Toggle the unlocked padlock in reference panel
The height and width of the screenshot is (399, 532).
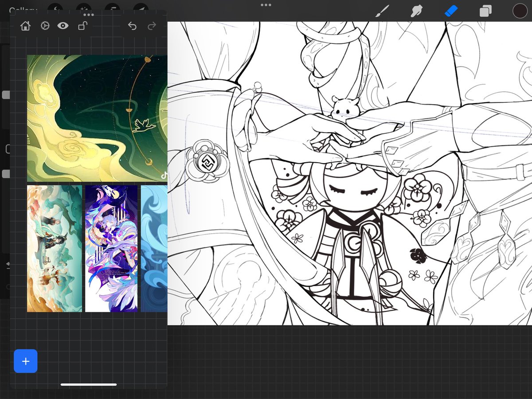(x=82, y=26)
